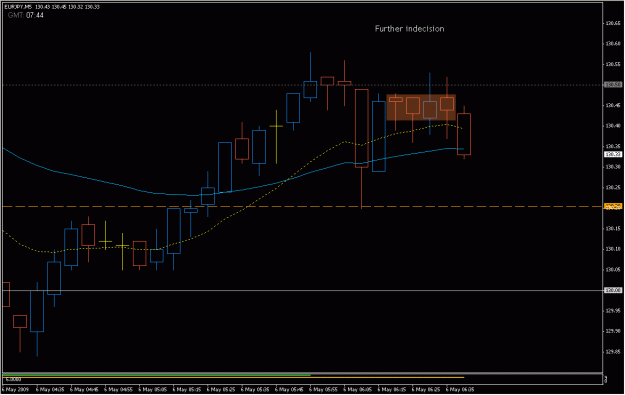Screen dimensions: 625x395
Task: Click the EURJPY,M5 symbol header text
Action: pos(18,7)
